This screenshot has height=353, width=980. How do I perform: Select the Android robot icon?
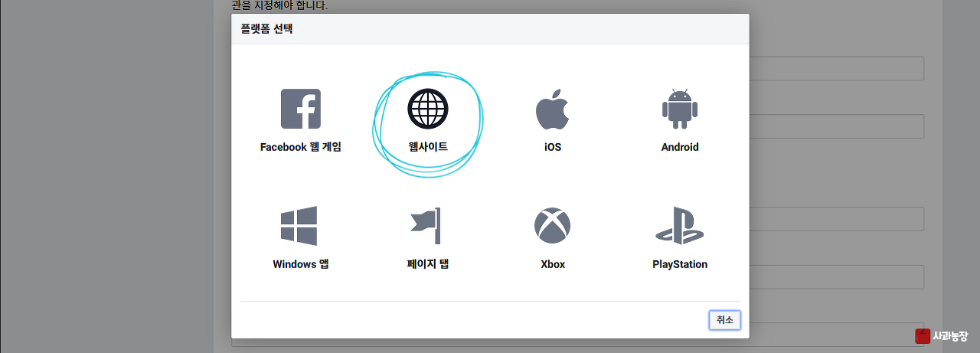point(680,109)
